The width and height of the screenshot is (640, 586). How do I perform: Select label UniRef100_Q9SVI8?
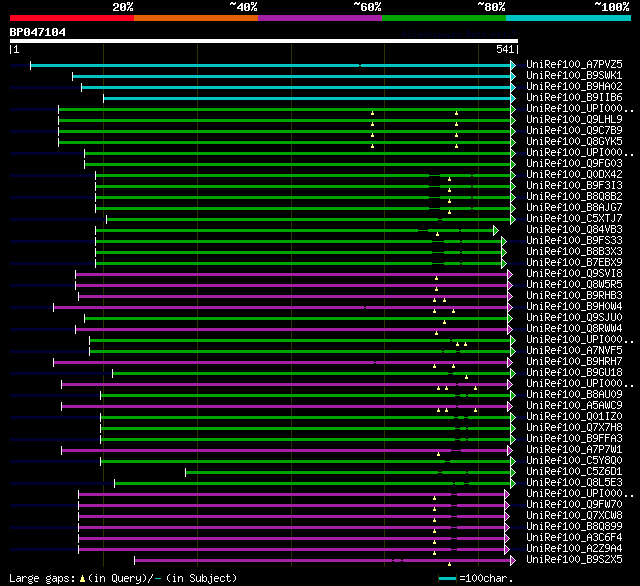(574, 274)
